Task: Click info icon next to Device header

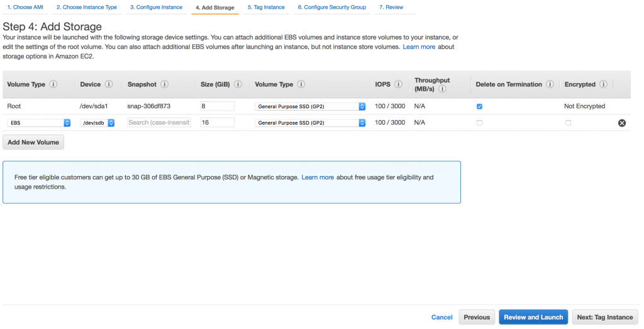Action: coord(109,84)
